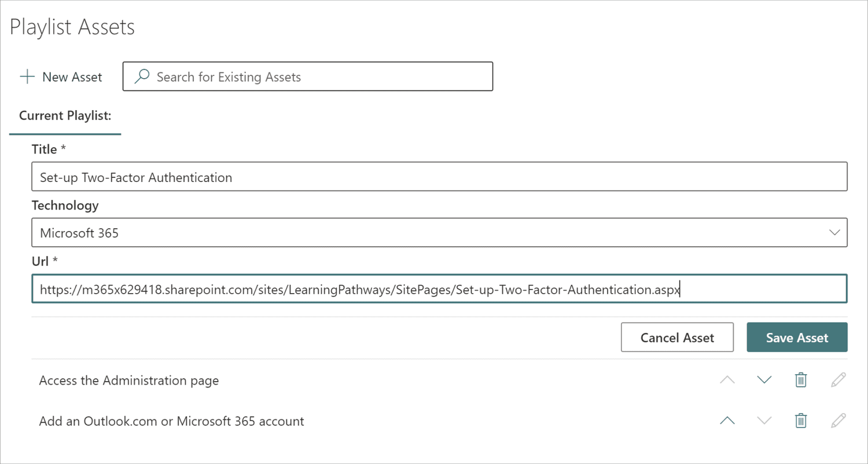This screenshot has width=868, height=464.
Task: Click the Cancel Asset button
Action: (677, 337)
